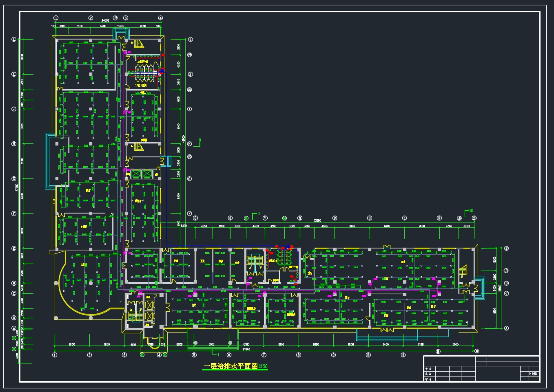
Task: Click the left elevator shaft symbol in north wing
Action: pos(135,174)
